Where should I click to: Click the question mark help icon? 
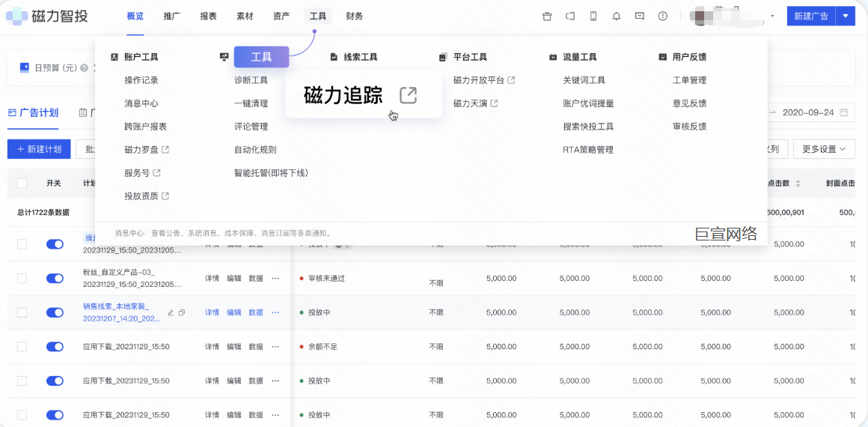663,16
